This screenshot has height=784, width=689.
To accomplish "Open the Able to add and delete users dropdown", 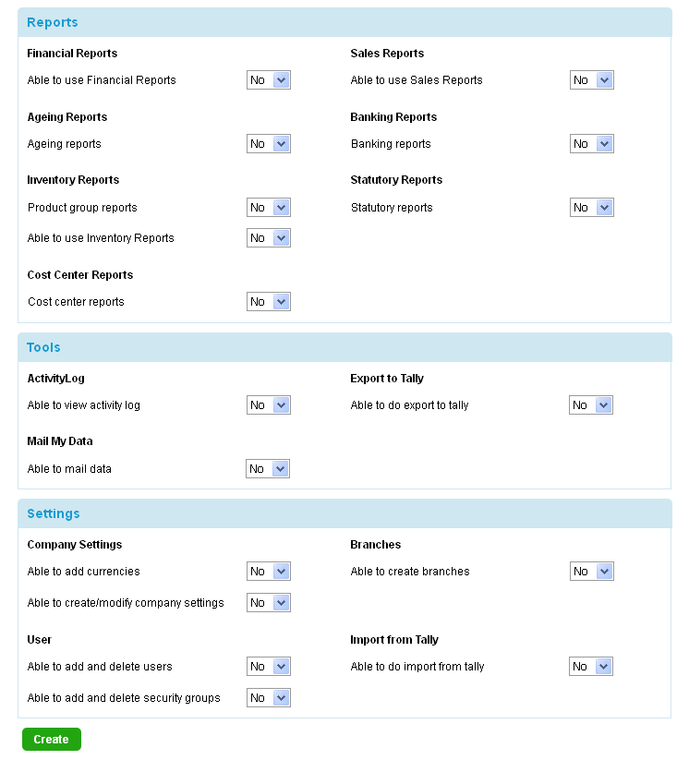I will click(x=268, y=666).
